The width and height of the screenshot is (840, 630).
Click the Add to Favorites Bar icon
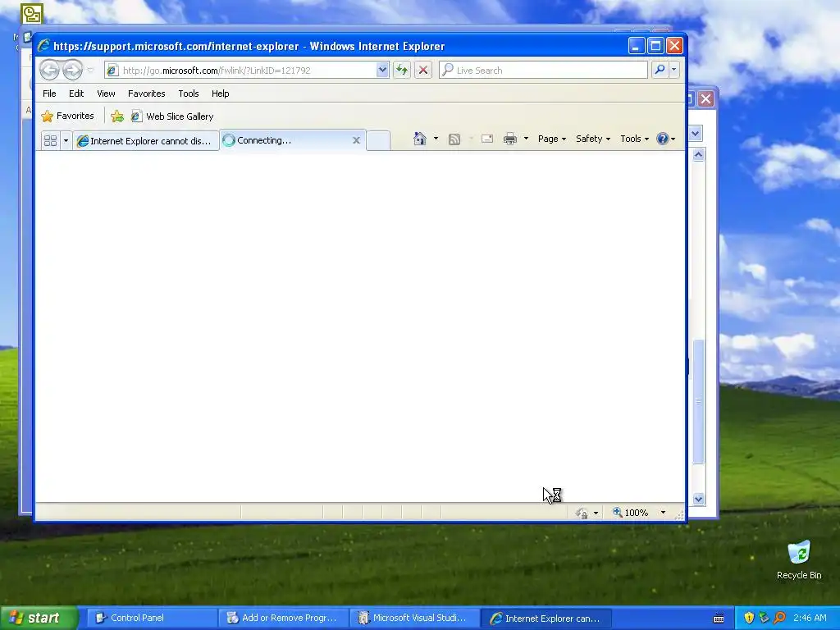pos(116,116)
